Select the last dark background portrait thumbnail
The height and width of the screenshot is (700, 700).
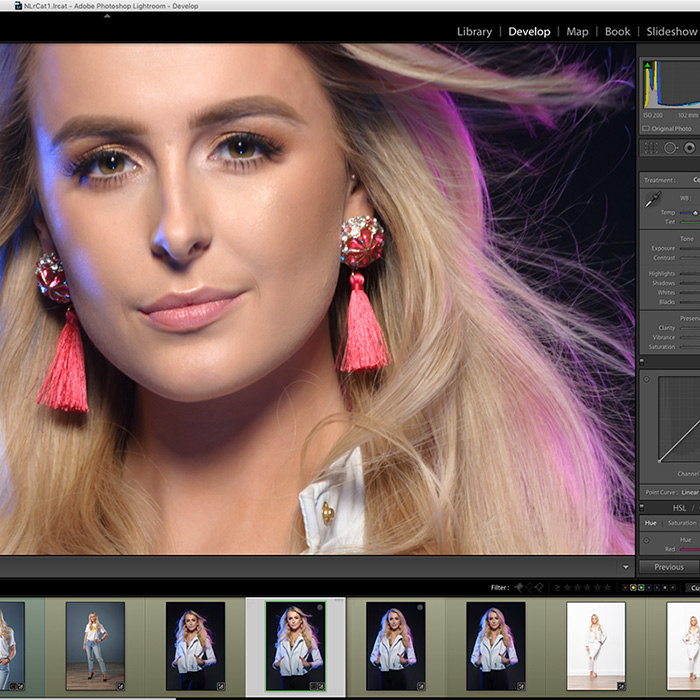pos(496,646)
